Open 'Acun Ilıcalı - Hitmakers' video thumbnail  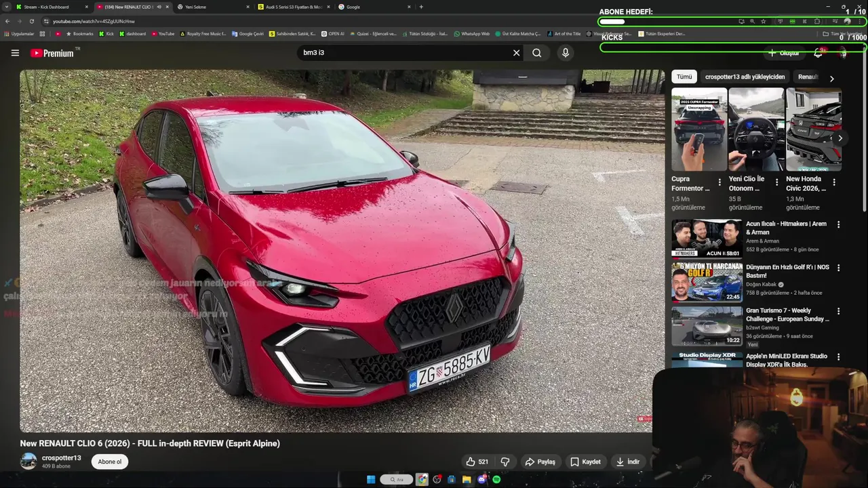[x=707, y=238]
